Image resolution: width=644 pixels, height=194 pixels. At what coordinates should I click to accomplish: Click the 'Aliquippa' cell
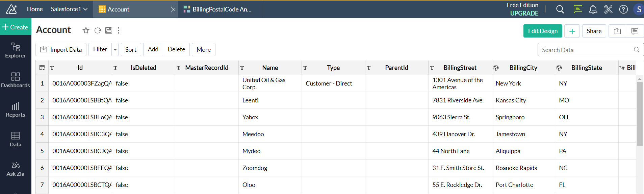click(523, 151)
